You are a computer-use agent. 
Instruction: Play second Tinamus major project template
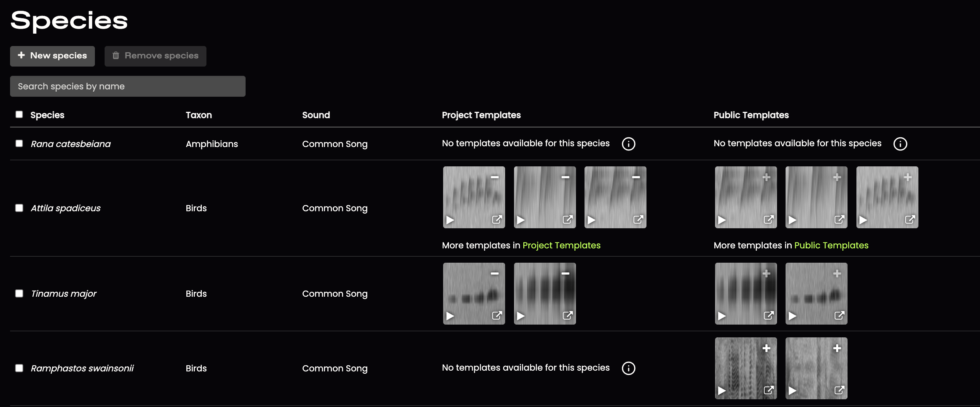(x=521, y=316)
